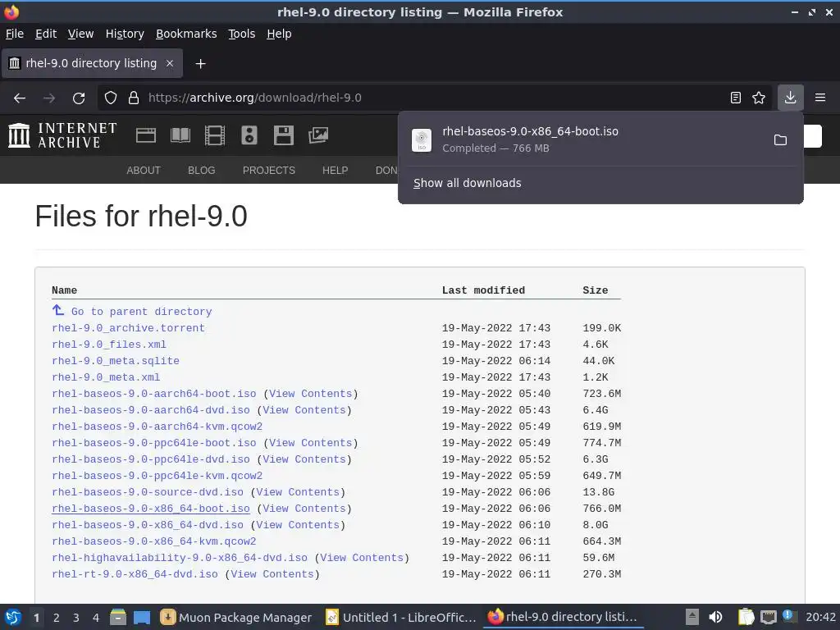Open the Edit menu

tap(46, 34)
